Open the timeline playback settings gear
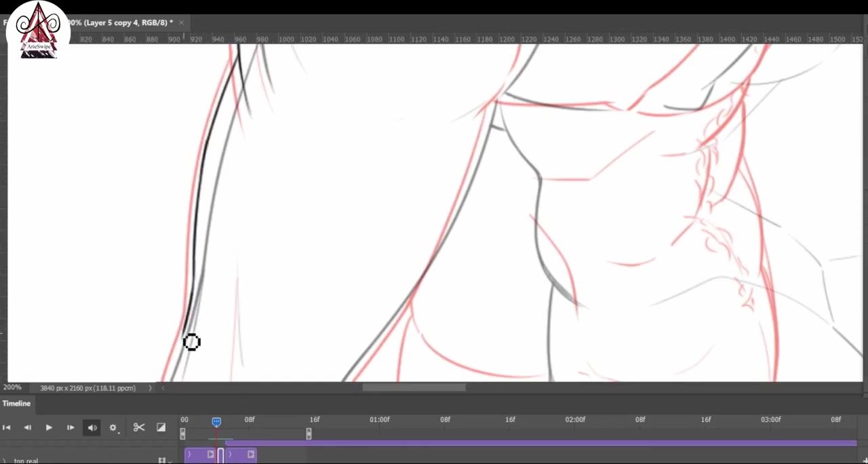This screenshot has height=464, width=868. (113, 427)
